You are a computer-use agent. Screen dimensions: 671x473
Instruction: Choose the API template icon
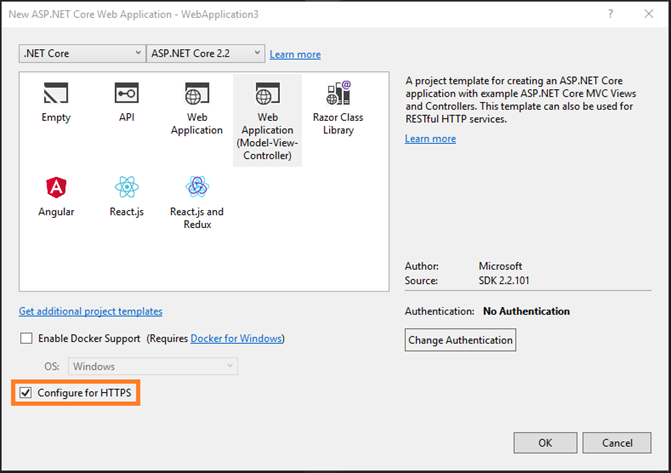click(127, 93)
